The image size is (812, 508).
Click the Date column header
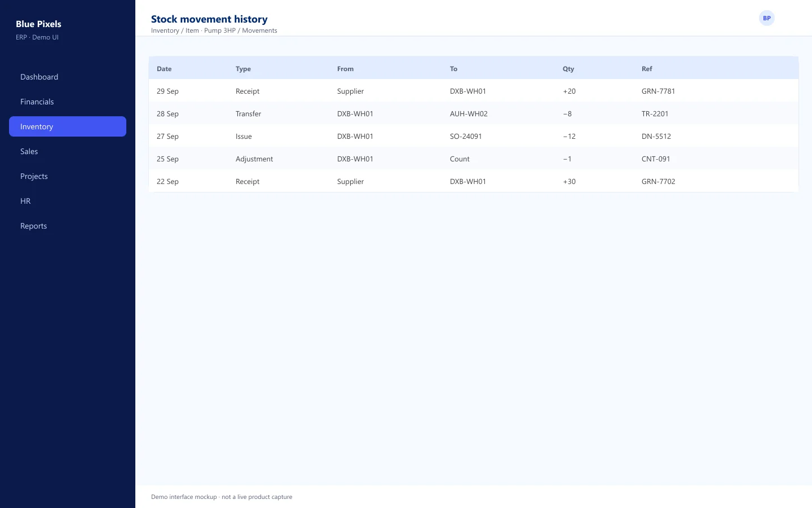(x=164, y=69)
